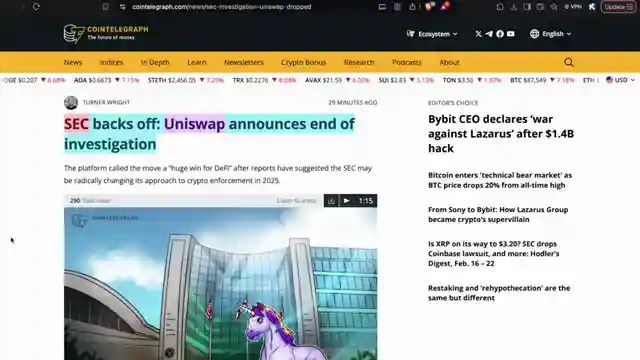Click the Listen to article label
The height and width of the screenshot is (360, 640).
tap(297, 200)
